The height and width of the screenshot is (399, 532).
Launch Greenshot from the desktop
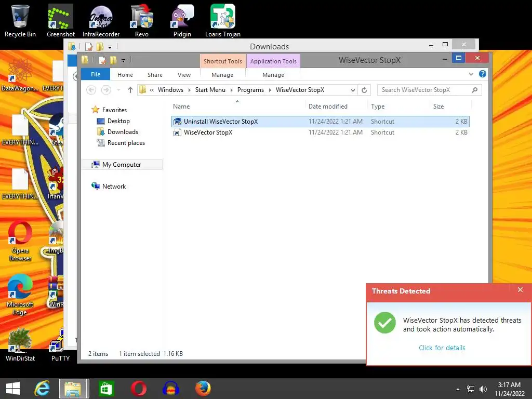tap(60, 20)
